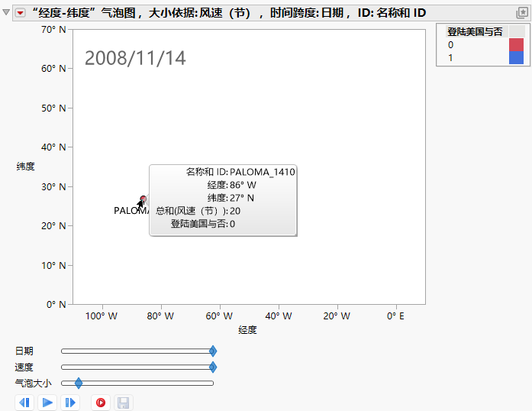
Task: Click the 20° W axis tick label
Action: (337, 316)
